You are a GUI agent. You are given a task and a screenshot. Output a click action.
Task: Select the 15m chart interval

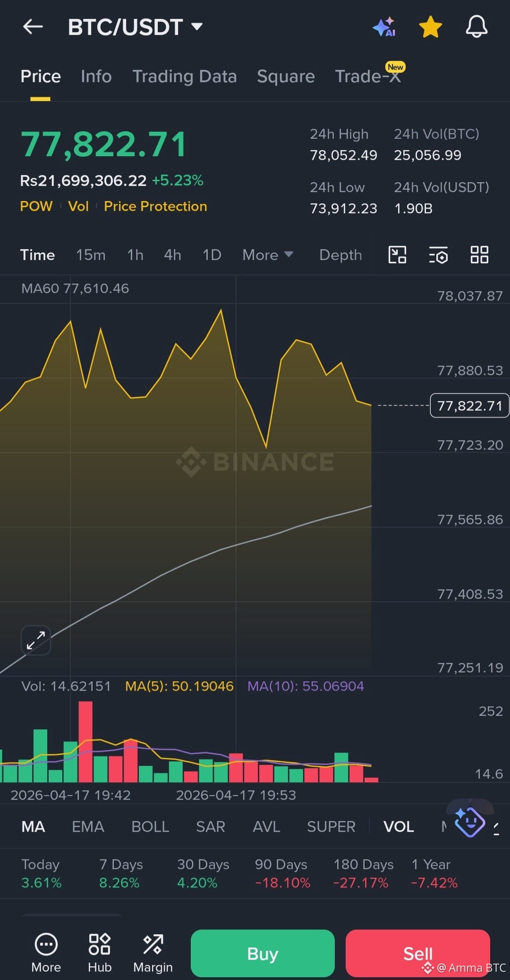pyautogui.click(x=91, y=255)
